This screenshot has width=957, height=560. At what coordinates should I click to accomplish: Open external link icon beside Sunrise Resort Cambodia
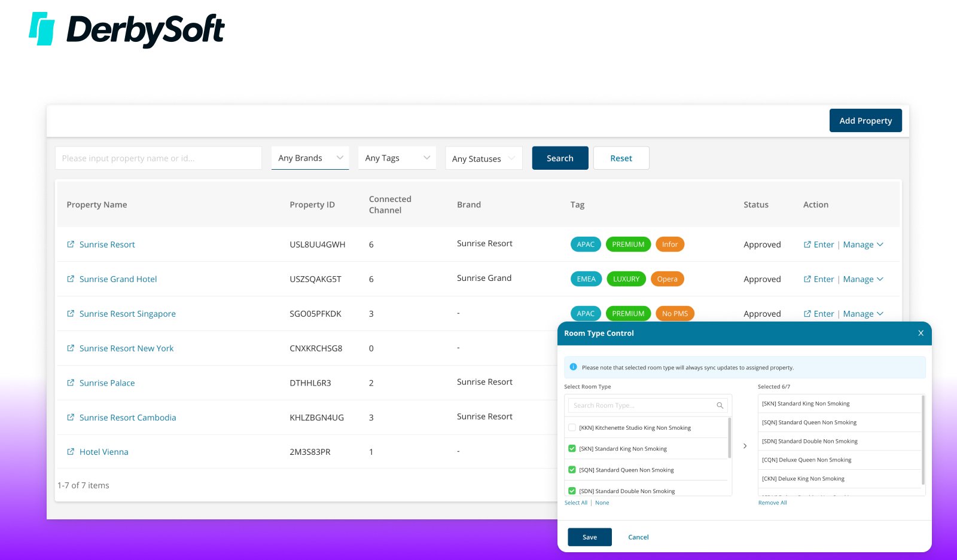point(71,417)
